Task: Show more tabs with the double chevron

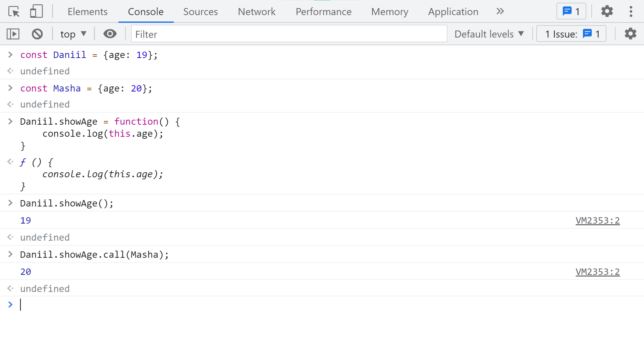Action: coord(500,12)
